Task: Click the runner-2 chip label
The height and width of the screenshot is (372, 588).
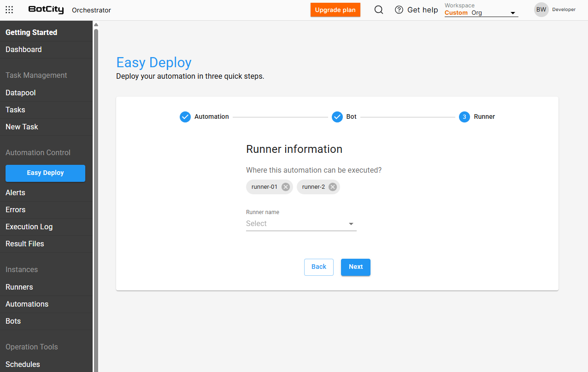Action: 313,187
